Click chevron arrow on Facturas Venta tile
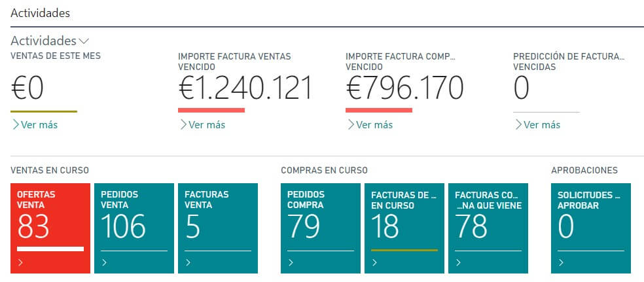Screen dimensions: 644x282 (x=188, y=263)
